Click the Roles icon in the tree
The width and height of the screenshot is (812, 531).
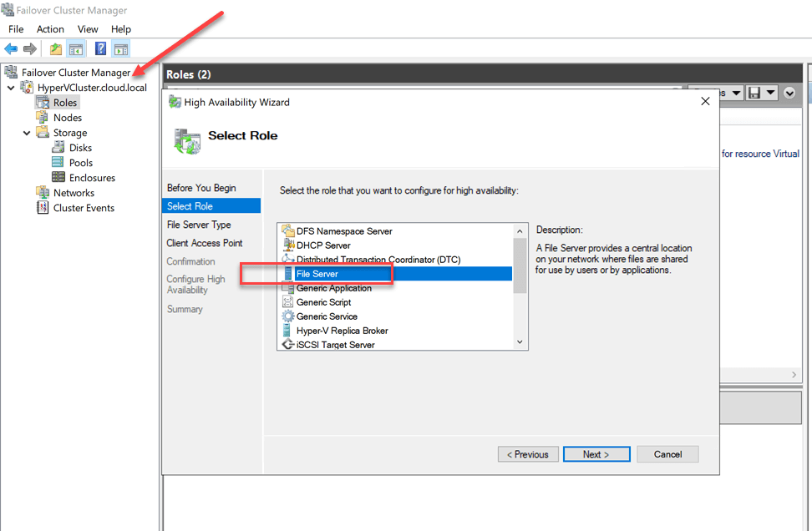pos(43,103)
